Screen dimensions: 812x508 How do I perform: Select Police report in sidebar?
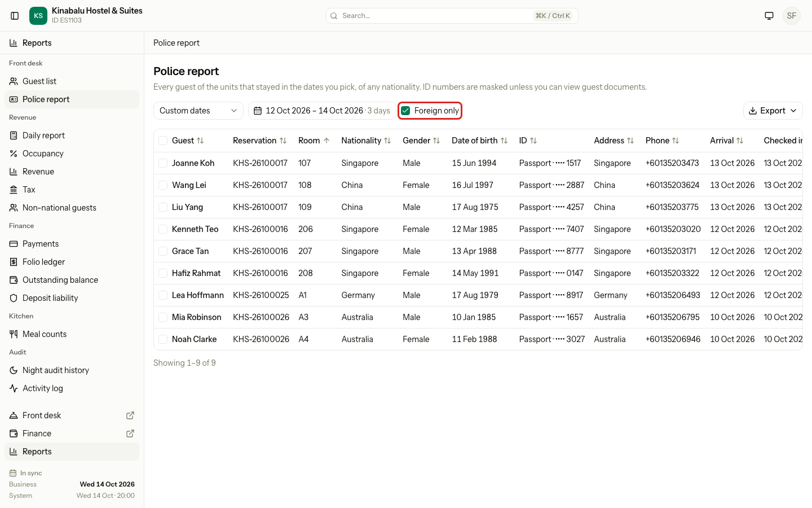click(72, 99)
